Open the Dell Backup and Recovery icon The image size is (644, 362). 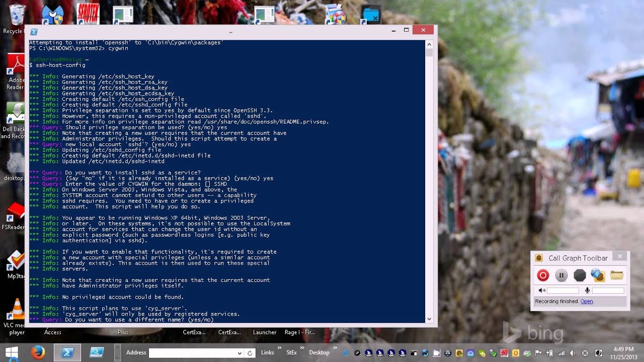click(14, 121)
